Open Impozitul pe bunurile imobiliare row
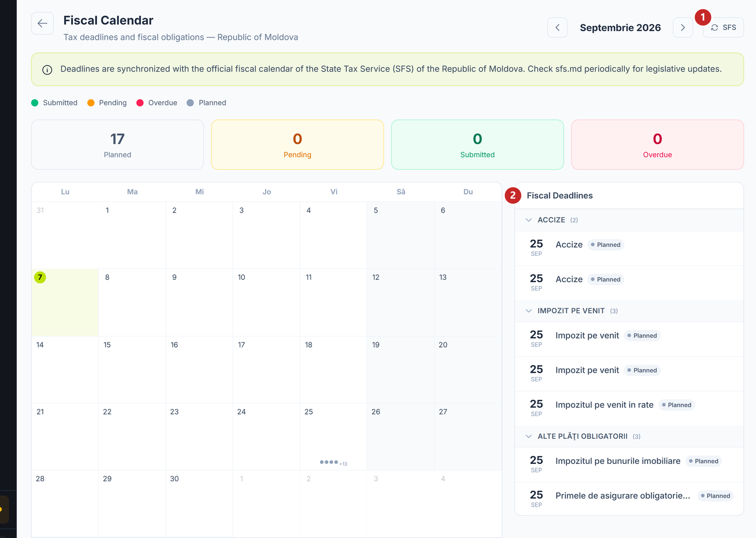Image resolution: width=756 pixels, height=538 pixels. tap(629, 465)
